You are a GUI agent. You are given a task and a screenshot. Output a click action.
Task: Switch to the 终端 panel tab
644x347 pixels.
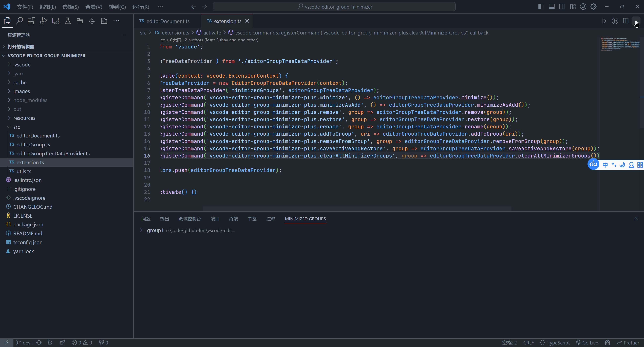click(x=234, y=219)
